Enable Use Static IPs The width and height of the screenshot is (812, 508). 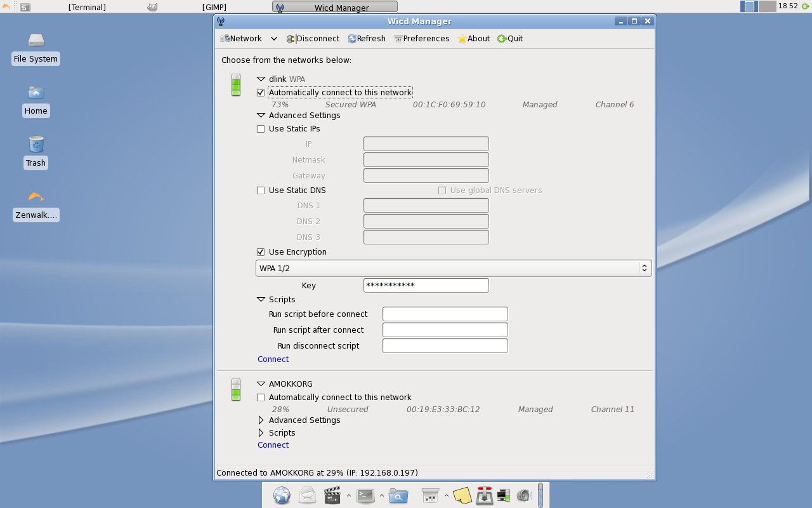pyautogui.click(x=261, y=129)
